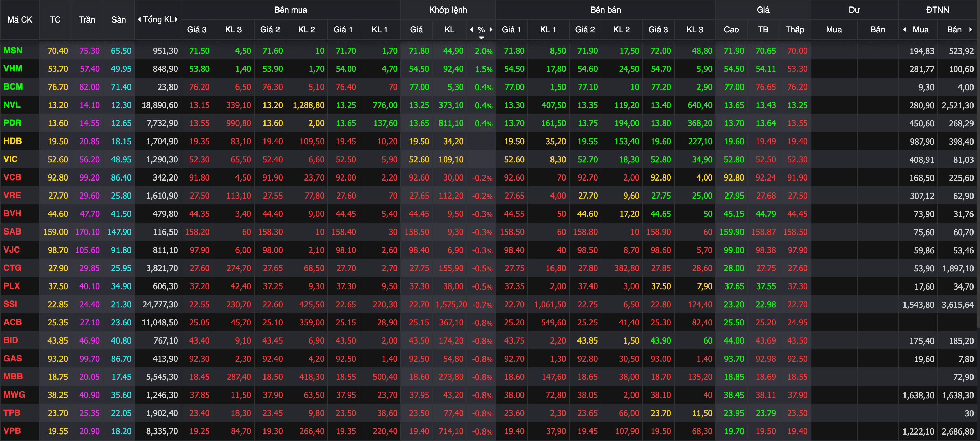This screenshot has width=980, height=441.
Task: Click the Cao price column header
Action: click(x=731, y=30)
